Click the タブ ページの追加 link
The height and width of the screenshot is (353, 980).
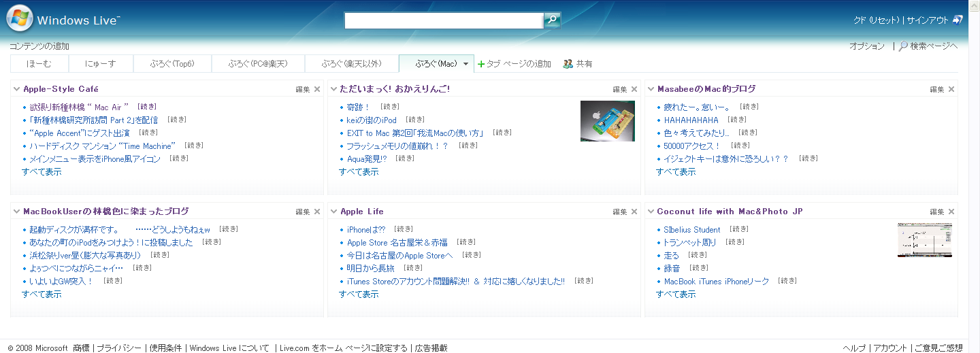tap(519, 64)
